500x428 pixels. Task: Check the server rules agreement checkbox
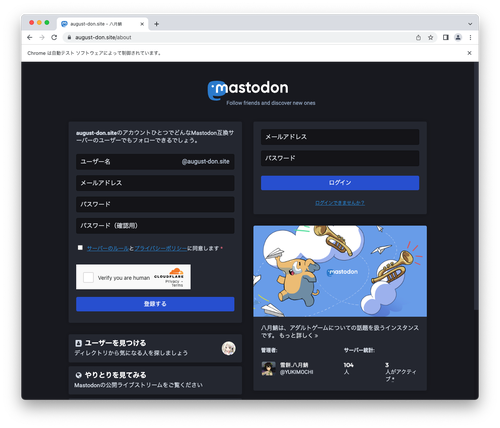click(80, 248)
